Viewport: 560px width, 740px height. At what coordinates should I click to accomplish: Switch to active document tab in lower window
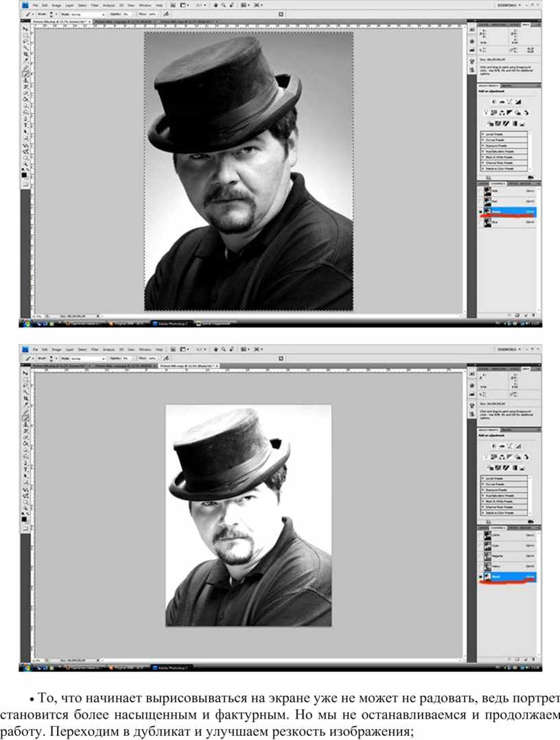pyautogui.click(x=189, y=366)
